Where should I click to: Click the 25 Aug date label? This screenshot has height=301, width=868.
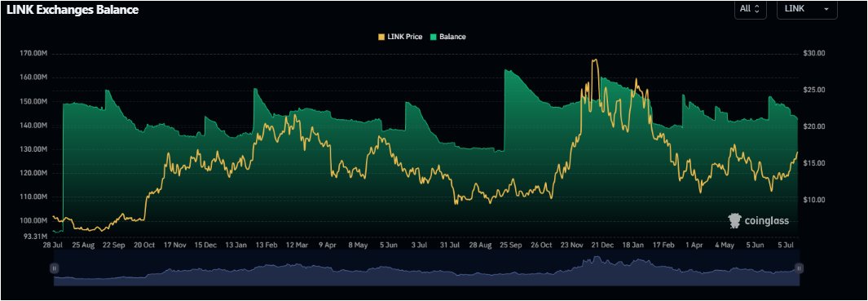pyautogui.click(x=84, y=245)
